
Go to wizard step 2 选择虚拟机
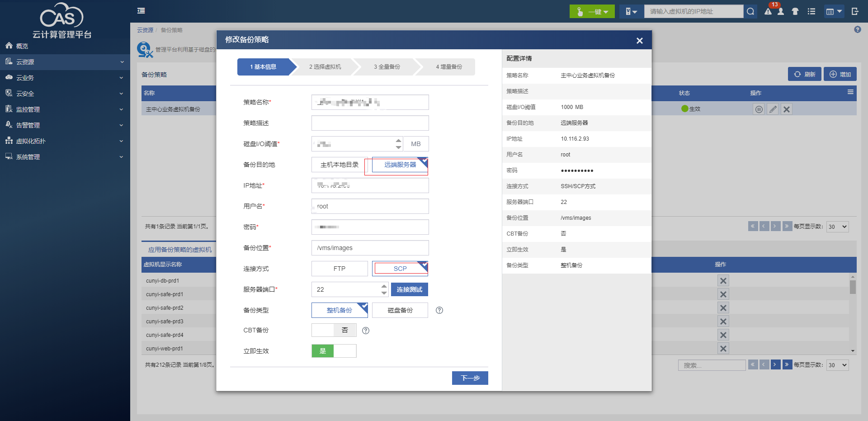point(325,67)
